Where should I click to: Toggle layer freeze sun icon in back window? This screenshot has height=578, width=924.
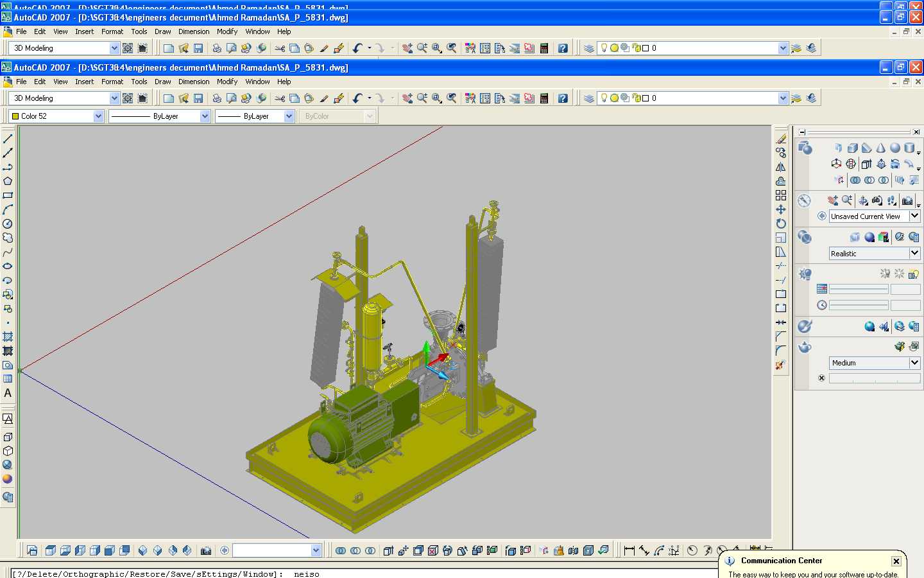[x=614, y=48]
